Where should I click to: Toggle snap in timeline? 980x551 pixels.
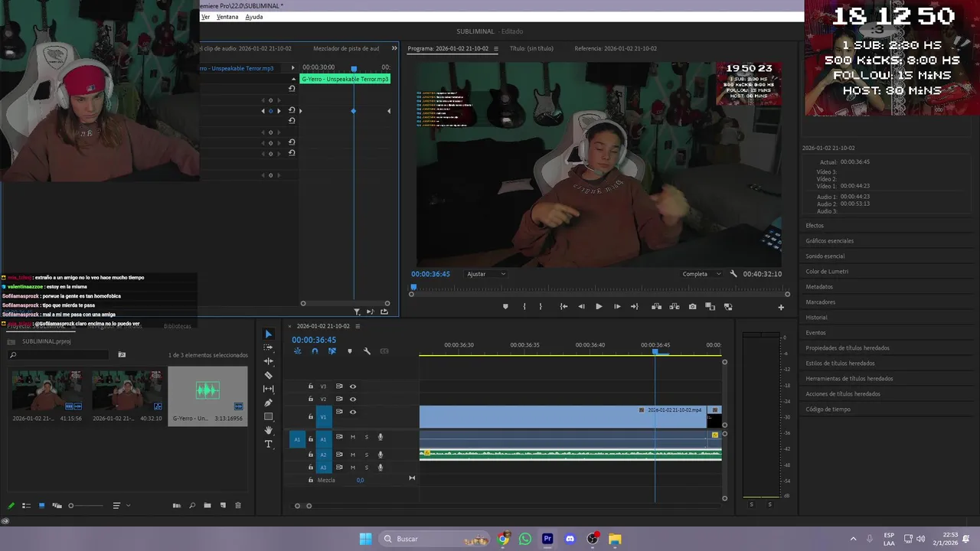coord(315,351)
